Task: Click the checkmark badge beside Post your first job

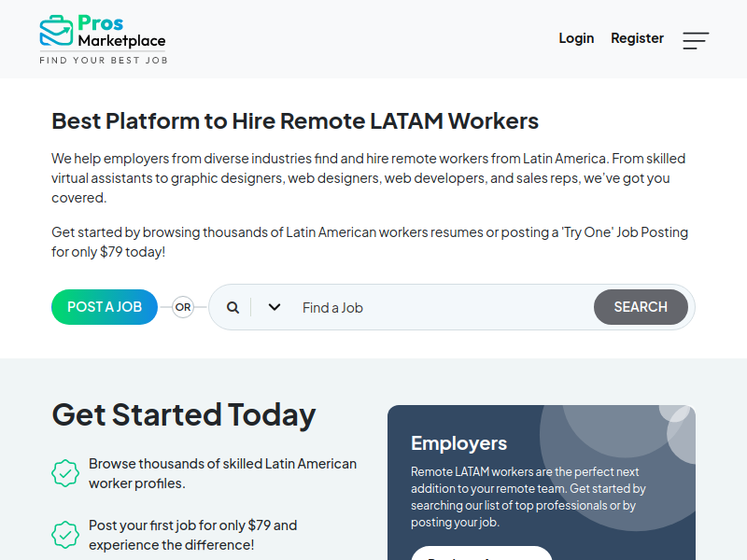Action: point(65,535)
